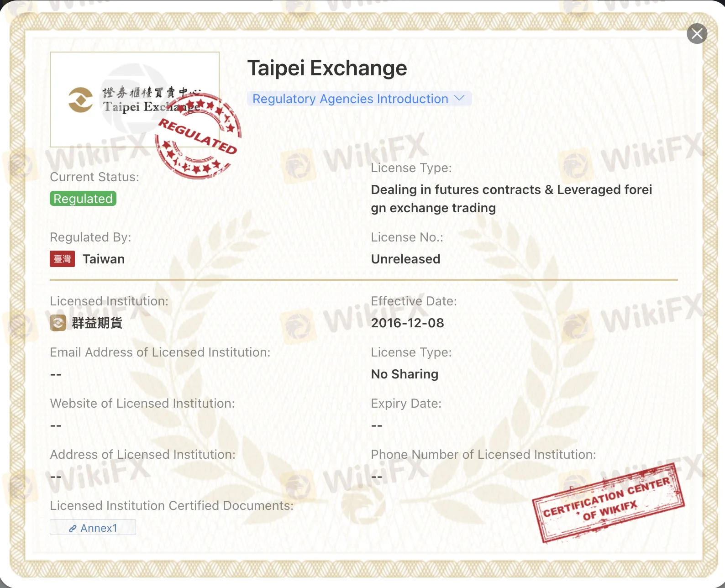
Task: Click the Taipei Exchange logo image
Action: (x=135, y=100)
